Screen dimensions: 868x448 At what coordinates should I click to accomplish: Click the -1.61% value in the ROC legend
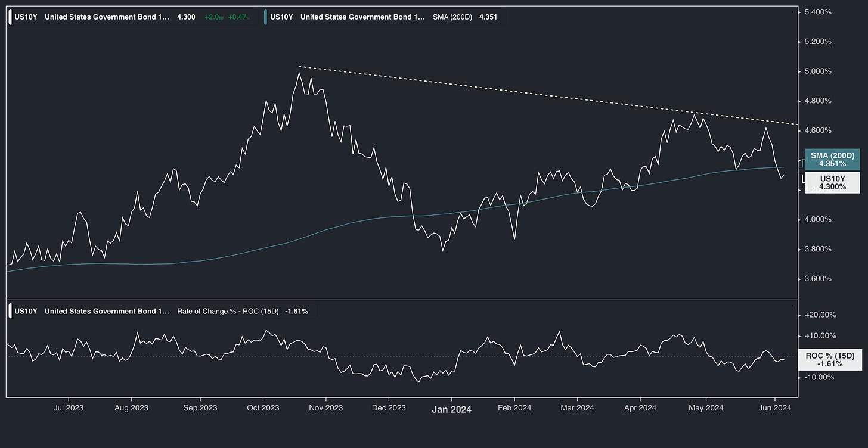tap(296, 311)
